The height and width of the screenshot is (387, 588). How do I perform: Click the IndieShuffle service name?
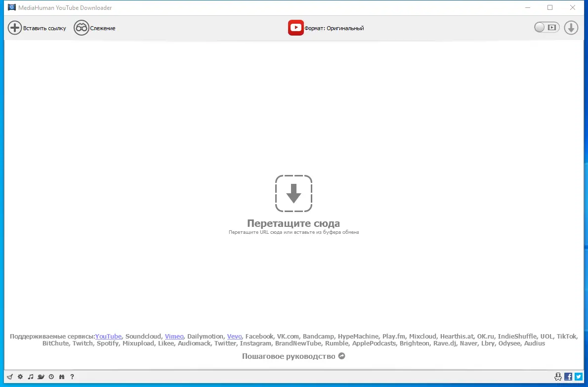pos(517,337)
